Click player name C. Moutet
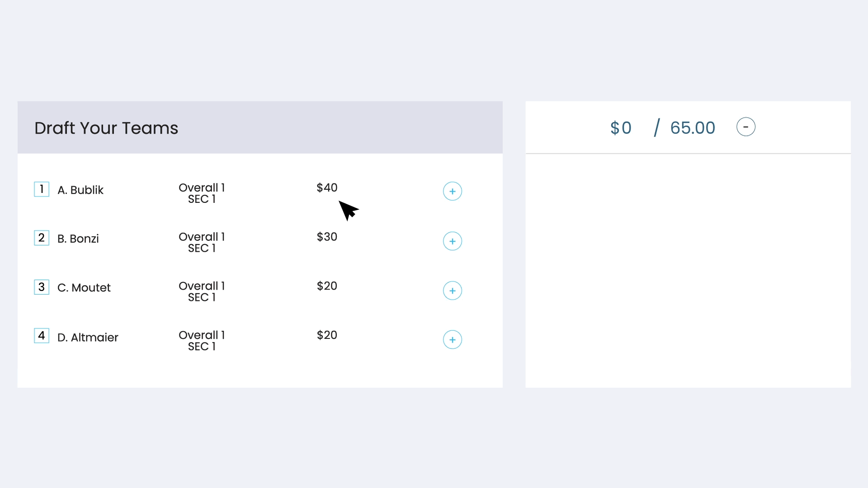Image resolution: width=868 pixels, height=488 pixels. 84,288
